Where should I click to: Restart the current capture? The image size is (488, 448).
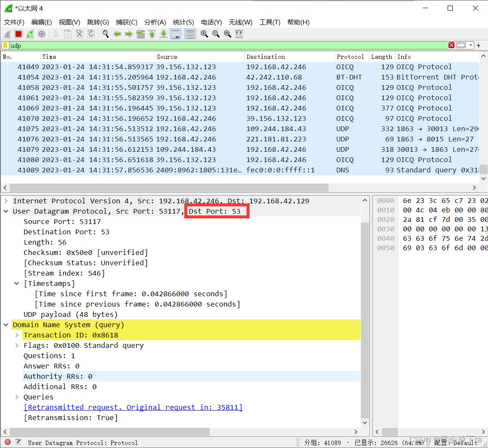point(30,34)
